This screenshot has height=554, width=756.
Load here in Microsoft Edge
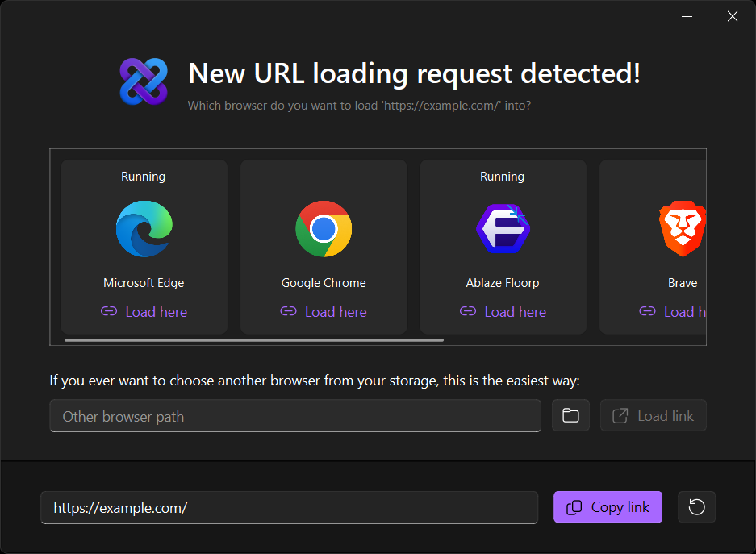[x=144, y=312]
